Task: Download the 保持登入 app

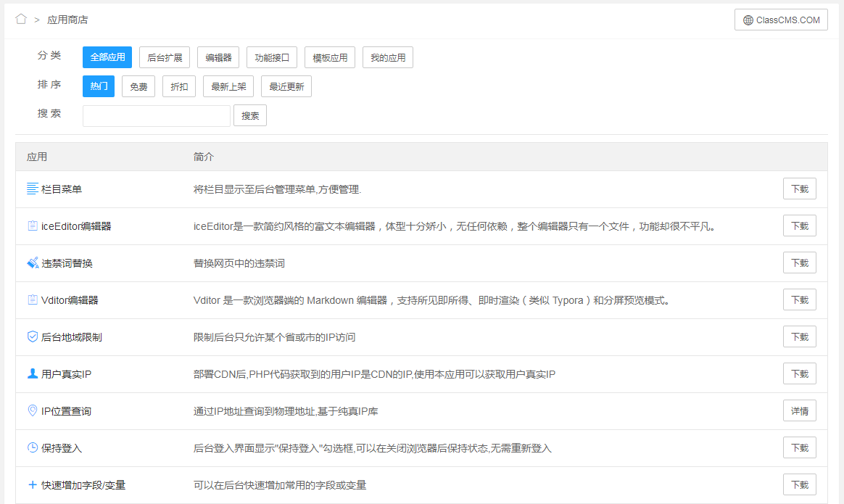Action: (799, 447)
